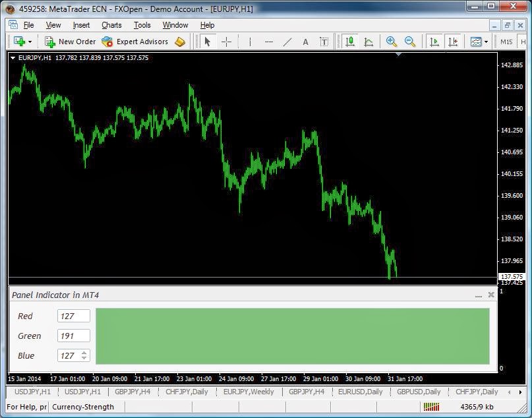This screenshot has height=418, width=532.
Task: Open the MetaEditor yellow book icon
Action: click(180, 42)
